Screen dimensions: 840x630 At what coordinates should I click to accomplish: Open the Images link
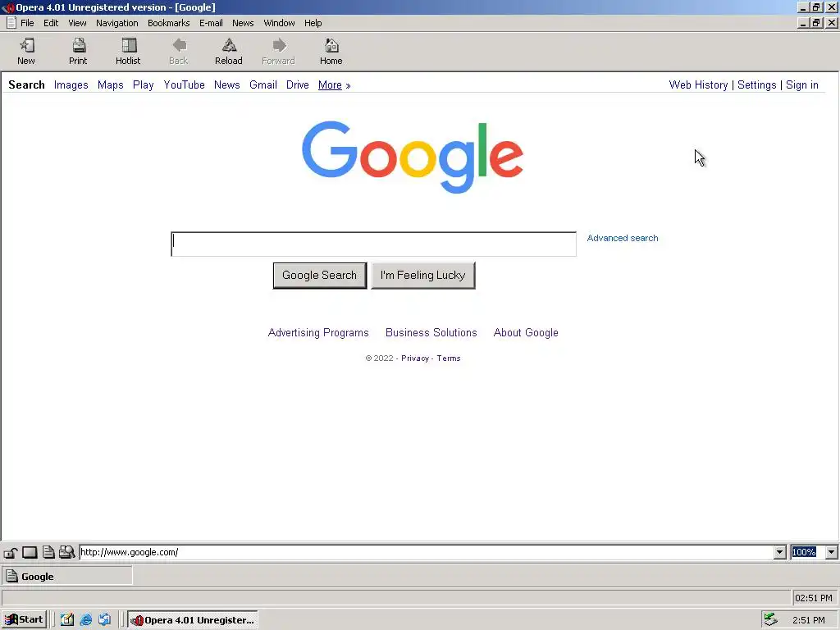pos(71,85)
